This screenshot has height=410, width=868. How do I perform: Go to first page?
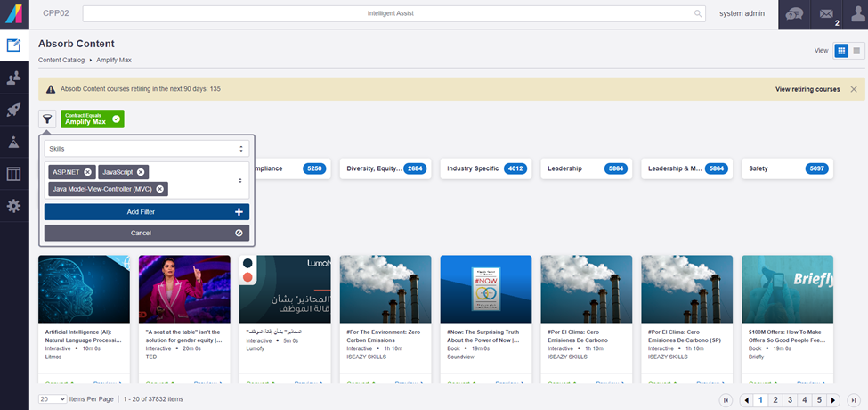pos(726,400)
